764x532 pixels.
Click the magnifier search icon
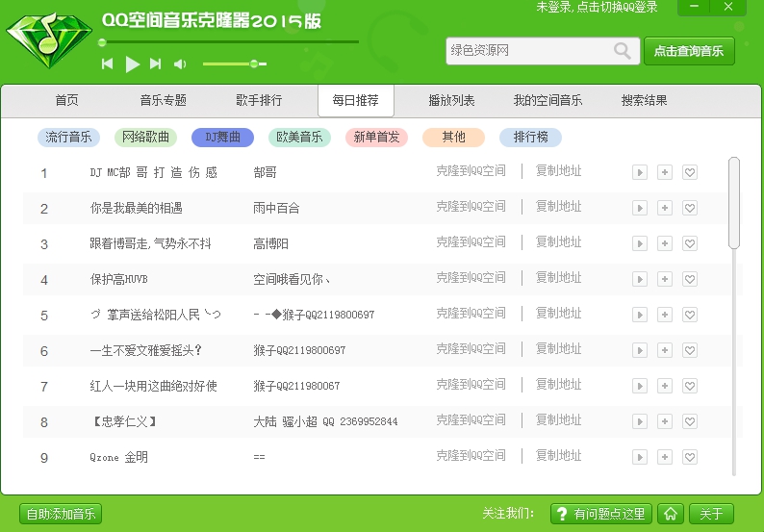(x=623, y=51)
